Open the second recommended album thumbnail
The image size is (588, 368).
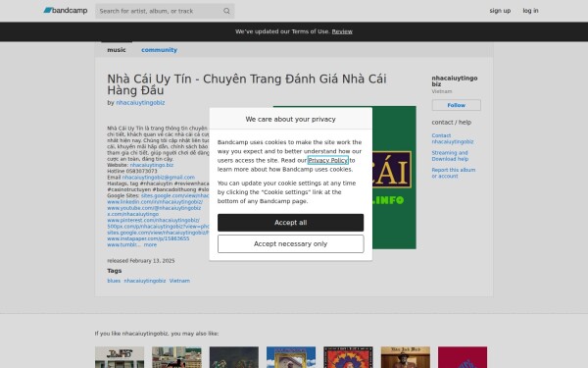[176, 357]
